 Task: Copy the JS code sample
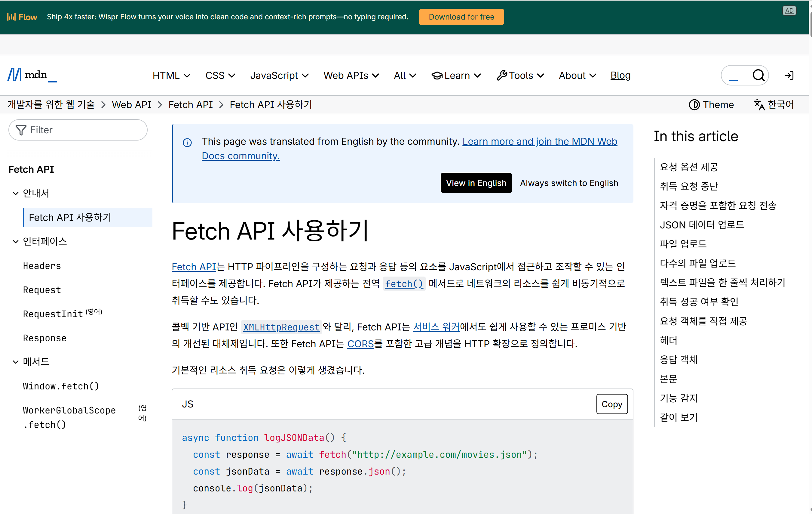612,404
